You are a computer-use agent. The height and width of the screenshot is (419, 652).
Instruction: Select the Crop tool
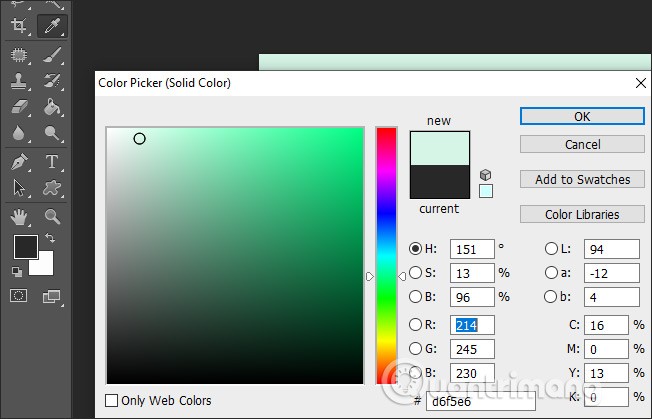(18, 24)
